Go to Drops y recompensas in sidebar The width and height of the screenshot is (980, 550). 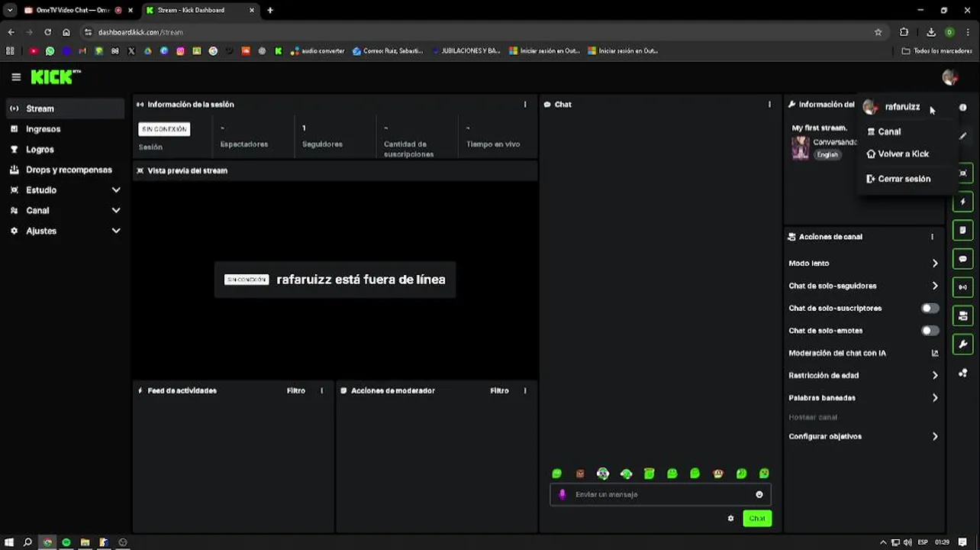coord(64,170)
